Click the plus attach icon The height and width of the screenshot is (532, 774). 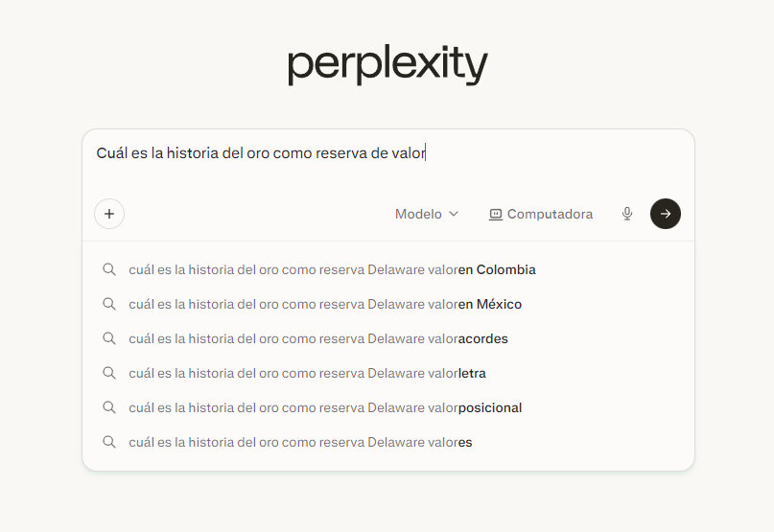point(109,214)
